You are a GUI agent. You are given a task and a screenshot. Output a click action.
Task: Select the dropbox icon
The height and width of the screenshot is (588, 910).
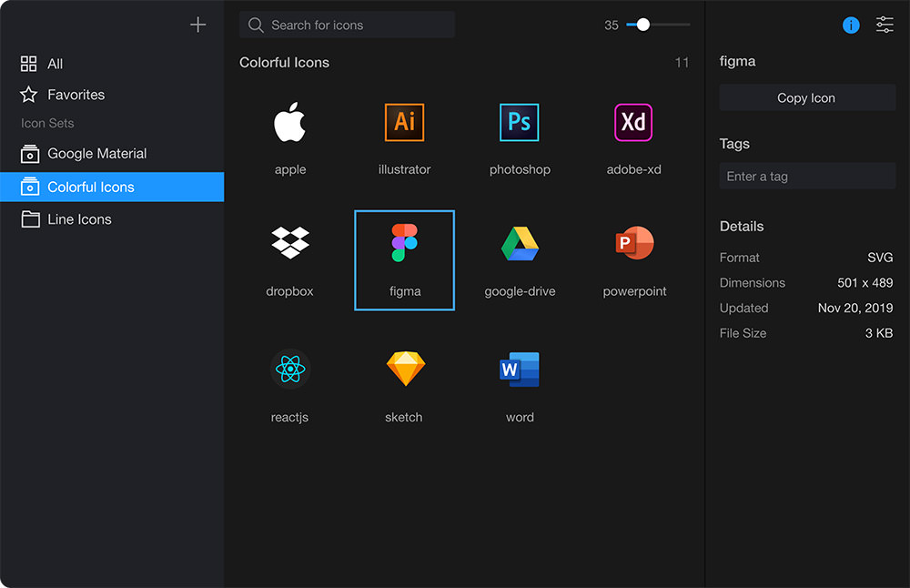point(289,243)
